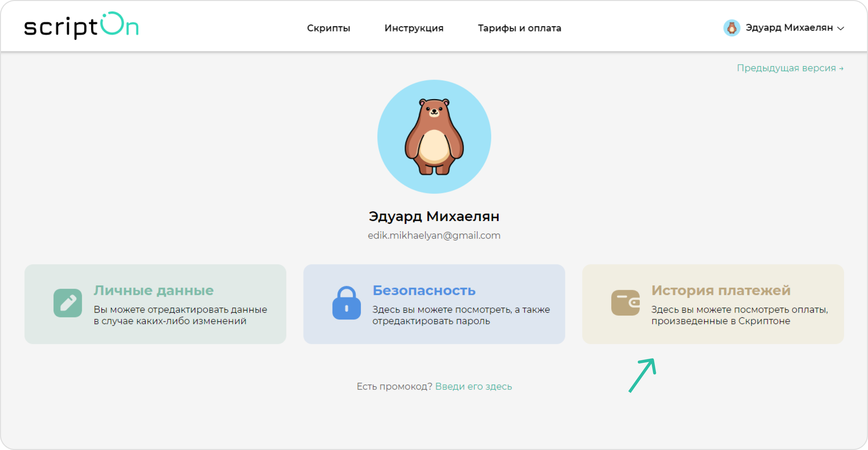Click the small bear avatar in header
The width and height of the screenshot is (868, 450).
[x=731, y=28]
